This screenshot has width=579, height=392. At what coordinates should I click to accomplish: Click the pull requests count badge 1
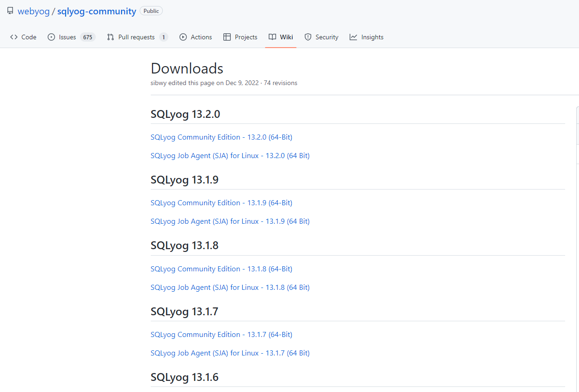(x=164, y=37)
